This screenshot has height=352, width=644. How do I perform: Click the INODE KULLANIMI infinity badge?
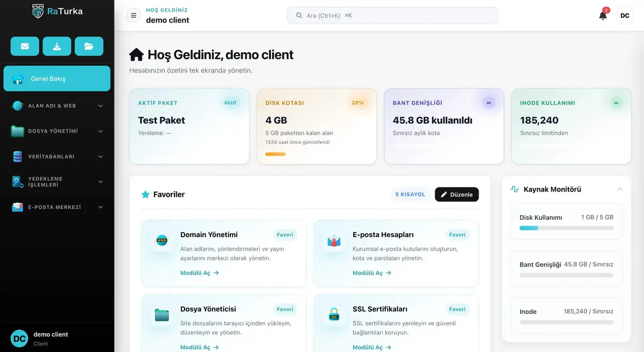point(616,102)
